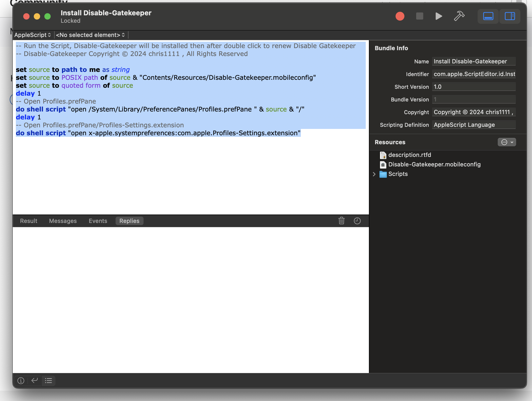Toggle the right bundle sidebar

[510, 16]
